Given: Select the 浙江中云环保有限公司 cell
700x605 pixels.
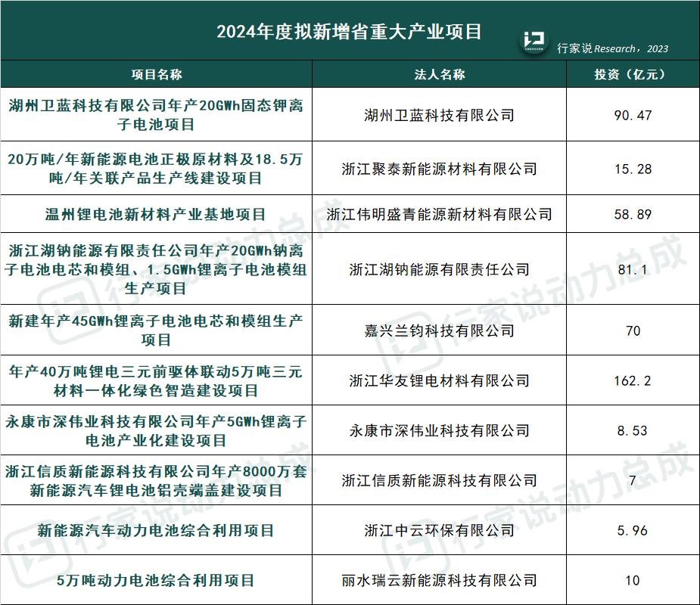Looking at the screenshot, I should tap(439, 530).
